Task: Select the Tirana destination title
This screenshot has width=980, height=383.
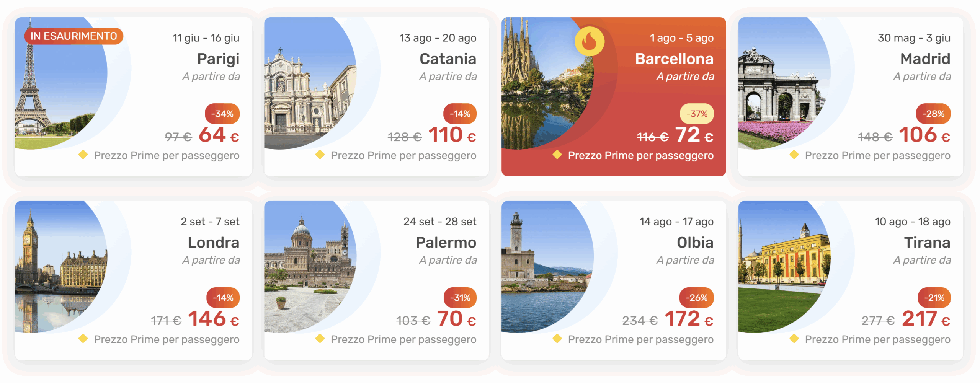Action: [927, 243]
